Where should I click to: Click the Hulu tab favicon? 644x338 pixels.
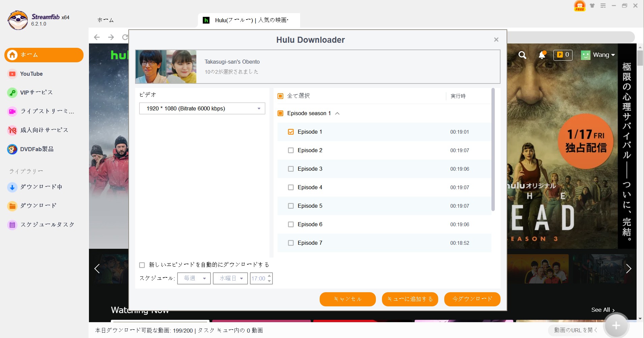coord(206,20)
